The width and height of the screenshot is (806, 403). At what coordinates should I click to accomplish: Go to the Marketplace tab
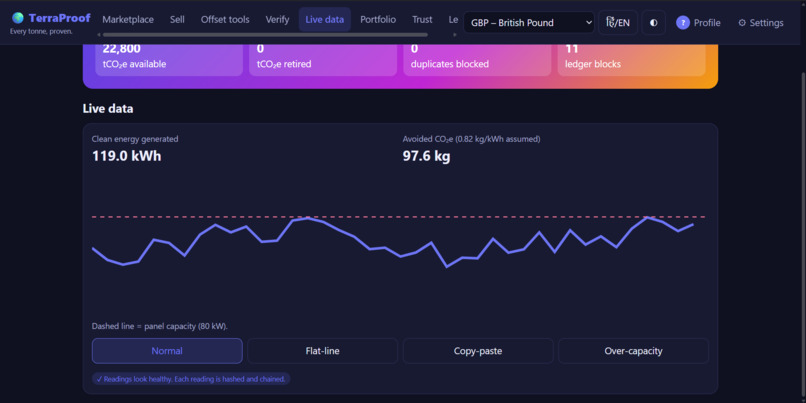tap(128, 20)
